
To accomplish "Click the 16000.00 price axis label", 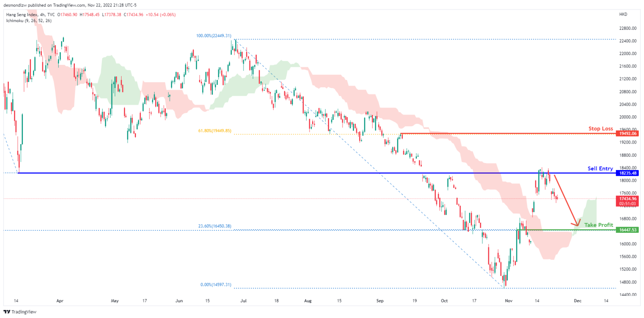I will [x=628, y=244].
